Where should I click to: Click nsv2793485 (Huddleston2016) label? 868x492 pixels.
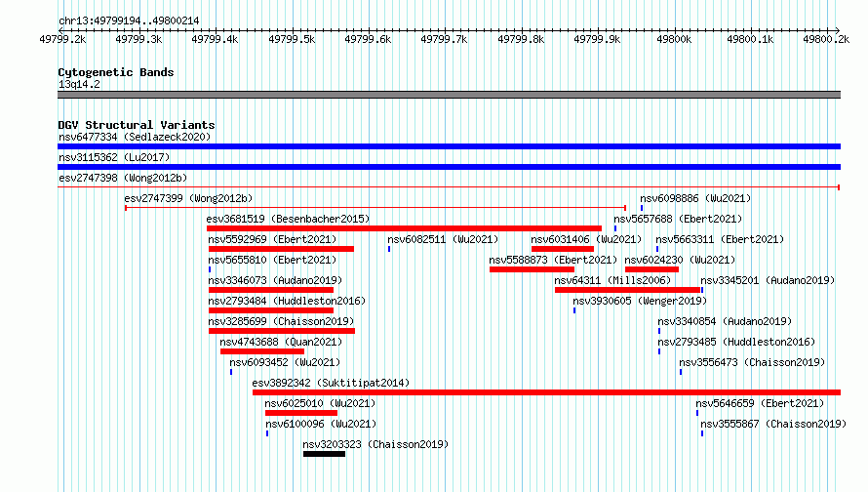point(736,342)
